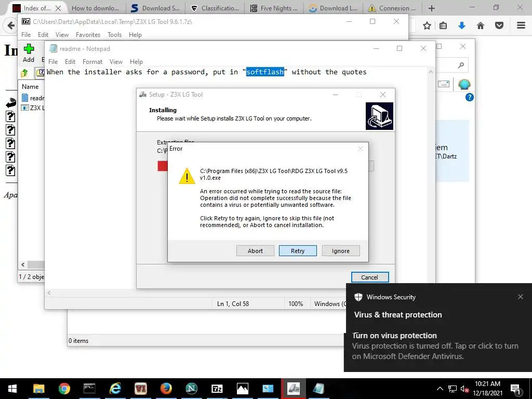This screenshot has width=532, height=399.
Task: Click the Firefox taskbar icon
Action: 166,389
